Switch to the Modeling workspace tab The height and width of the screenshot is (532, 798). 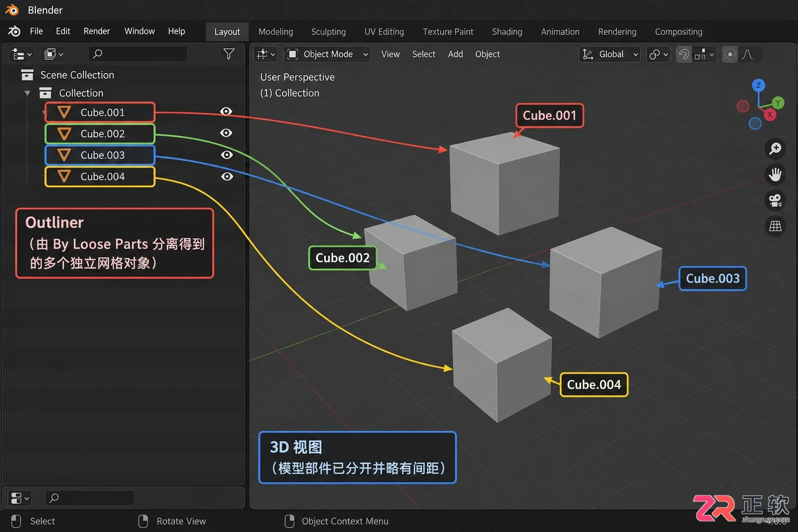pyautogui.click(x=275, y=32)
